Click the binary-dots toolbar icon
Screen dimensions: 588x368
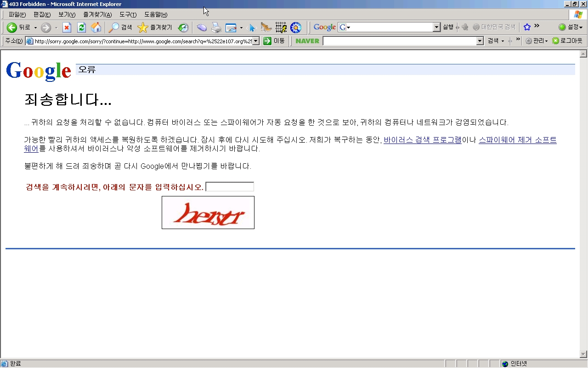pyautogui.click(x=281, y=28)
